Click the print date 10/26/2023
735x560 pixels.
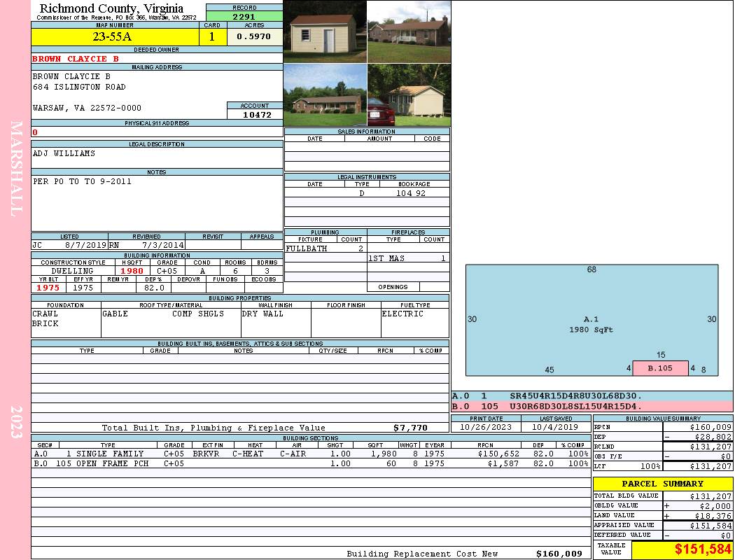[x=486, y=427]
